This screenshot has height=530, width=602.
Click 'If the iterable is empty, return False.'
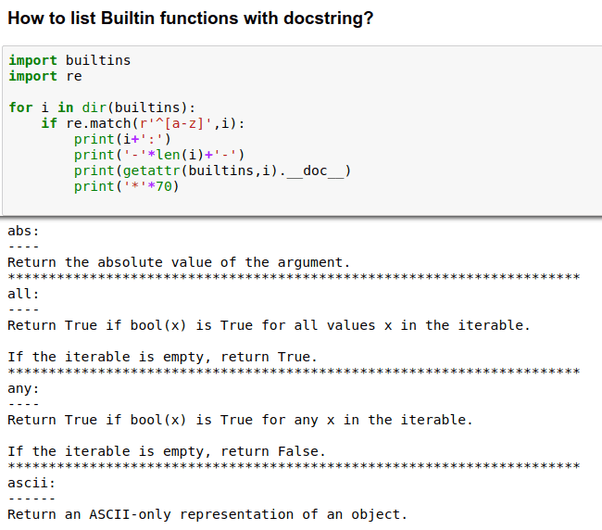click(167, 451)
